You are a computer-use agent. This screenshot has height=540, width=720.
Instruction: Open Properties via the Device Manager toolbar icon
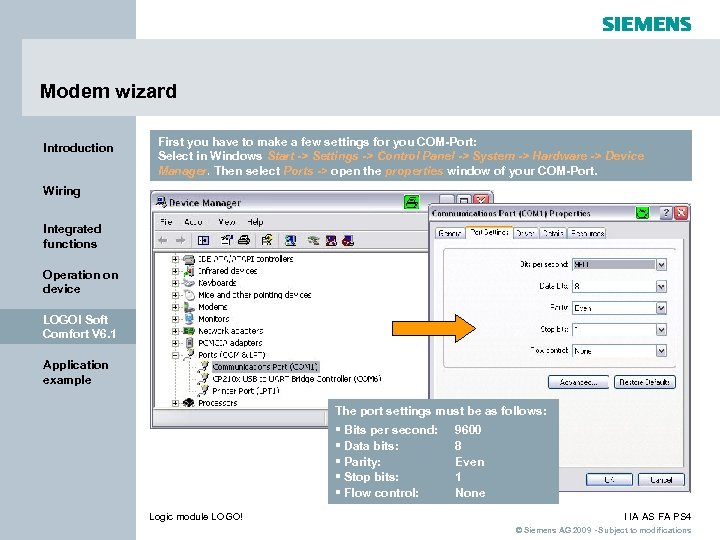(x=227, y=240)
